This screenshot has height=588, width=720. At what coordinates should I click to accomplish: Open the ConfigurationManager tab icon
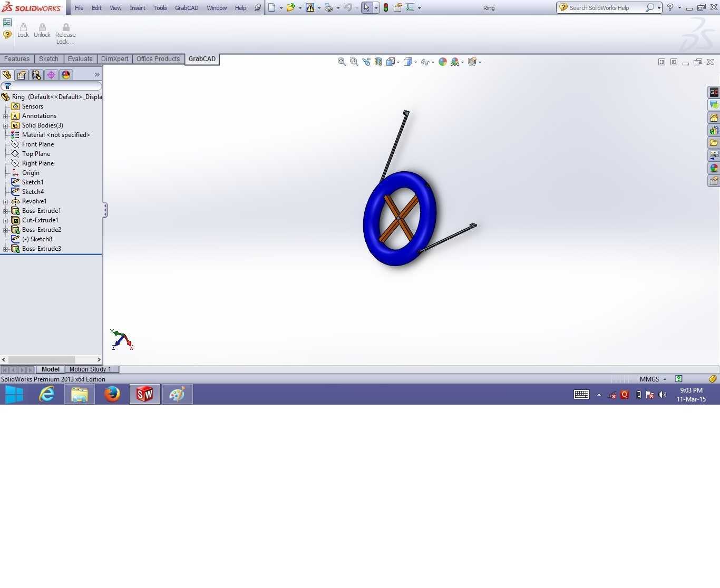[x=36, y=75]
